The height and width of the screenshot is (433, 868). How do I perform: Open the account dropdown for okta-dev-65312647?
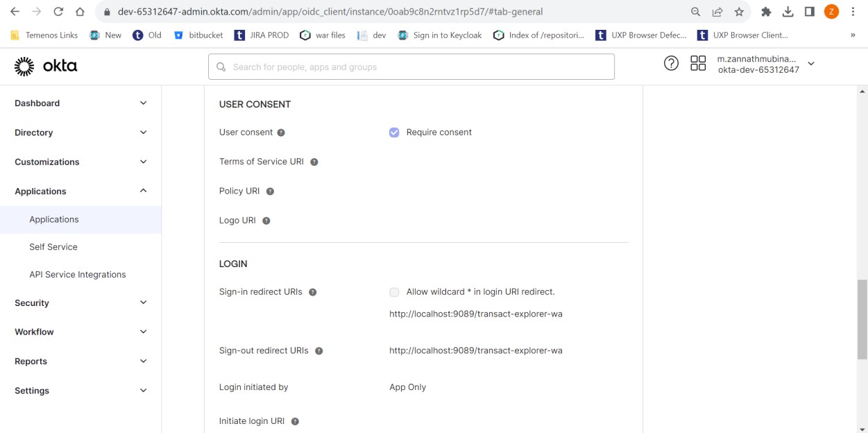[x=810, y=64]
